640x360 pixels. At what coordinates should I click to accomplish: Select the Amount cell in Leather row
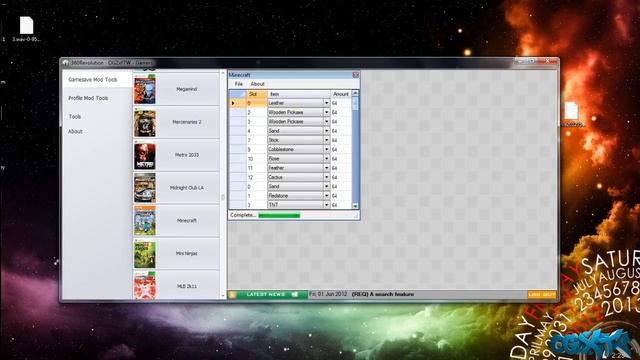[341, 103]
